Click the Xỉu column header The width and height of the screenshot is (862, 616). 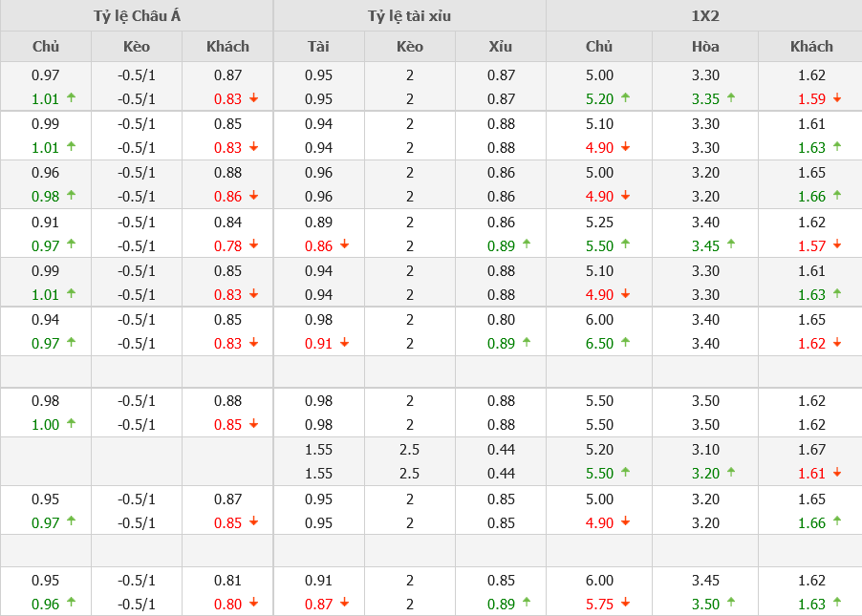[x=501, y=46]
